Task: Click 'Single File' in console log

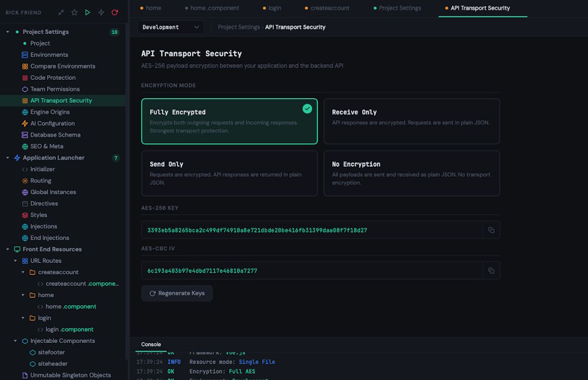Action: pos(257,362)
